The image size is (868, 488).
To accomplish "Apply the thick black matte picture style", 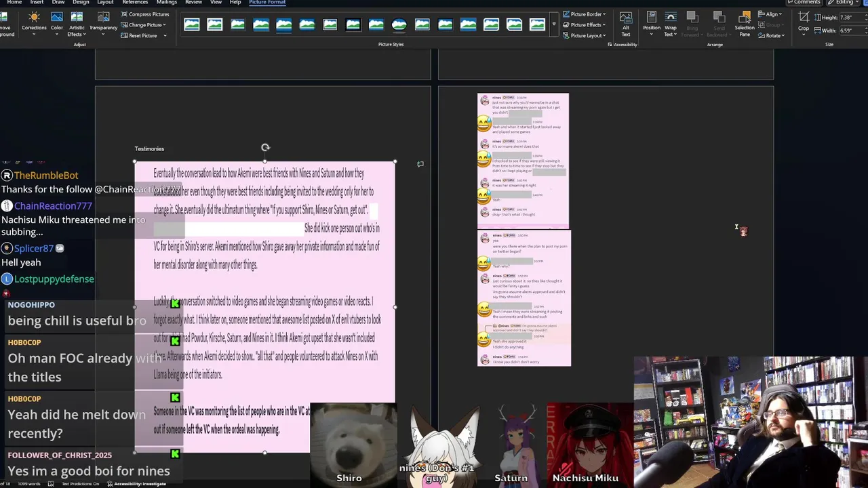I will point(353,25).
